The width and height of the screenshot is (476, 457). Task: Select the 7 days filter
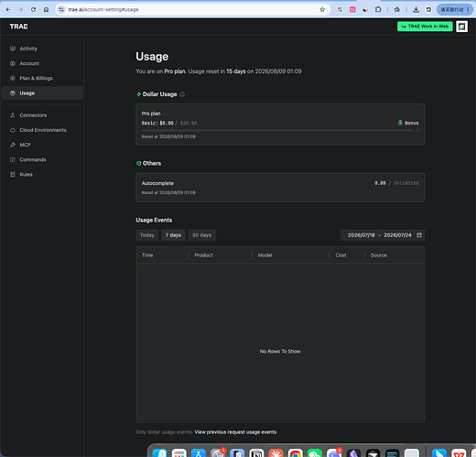tap(173, 235)
